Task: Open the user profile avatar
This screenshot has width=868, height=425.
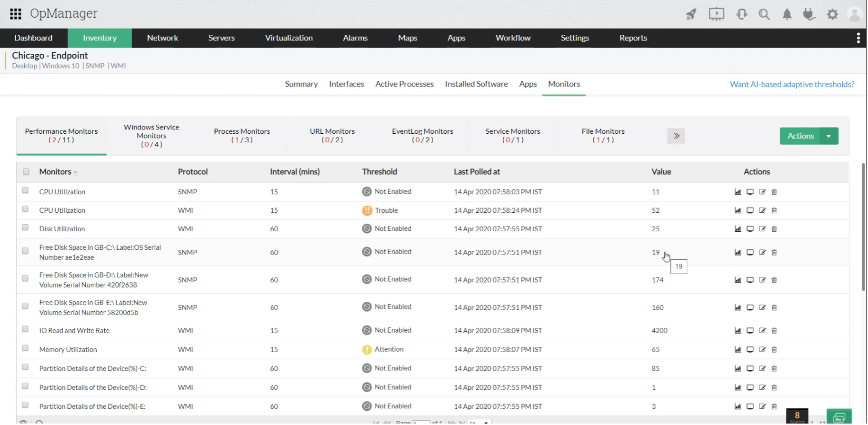Action: click(855, 14)
